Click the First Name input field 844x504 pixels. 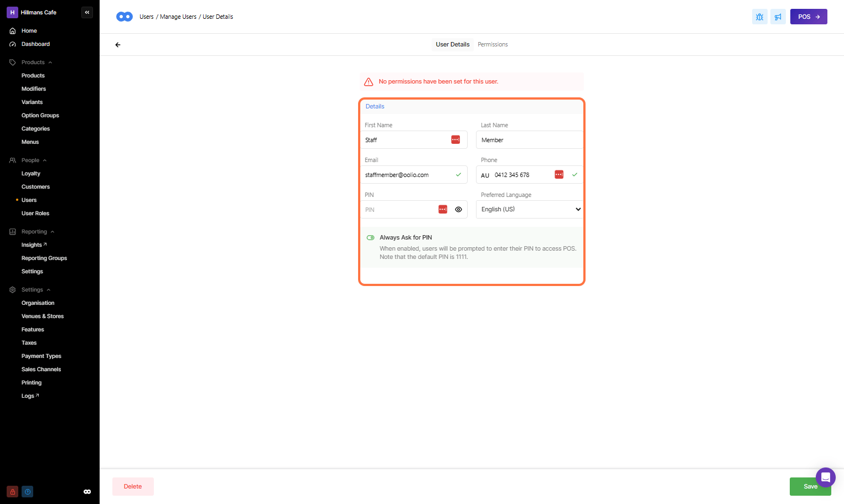pyautogui.click(x=413, y=140)
